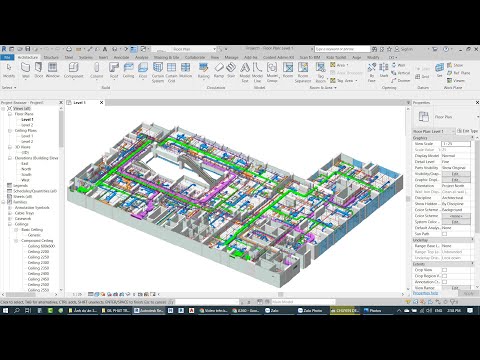This screenshot has height=360, width=480.
Task: Select the Stair tool
Action: coord(231,71)
